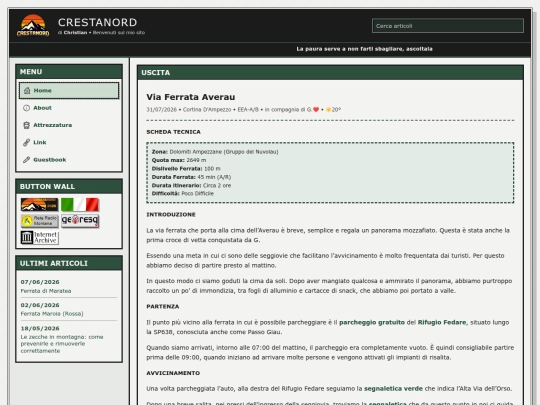This screenshot has width=540, height=405.
Task: Click the 18/05/2026 article date
Action: coord(40,328)
